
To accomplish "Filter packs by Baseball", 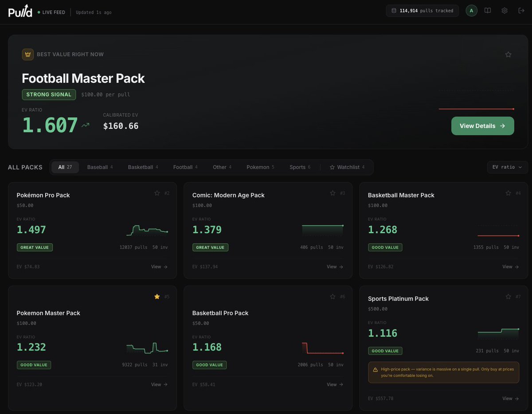I will coord(100,167).
